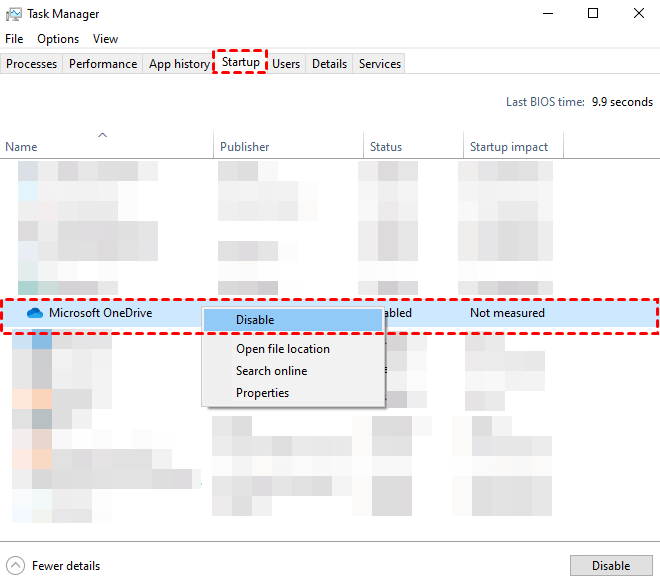Click the 9.9 seconds BIOS time value
This screenshot has height=588, width=660.
tap(622, 102)
